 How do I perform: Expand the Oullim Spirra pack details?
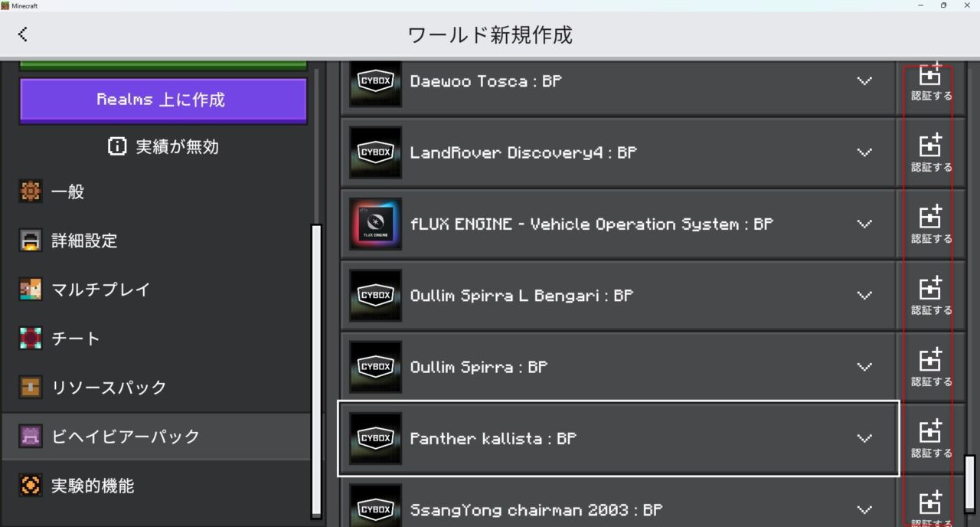pos(864,367)
